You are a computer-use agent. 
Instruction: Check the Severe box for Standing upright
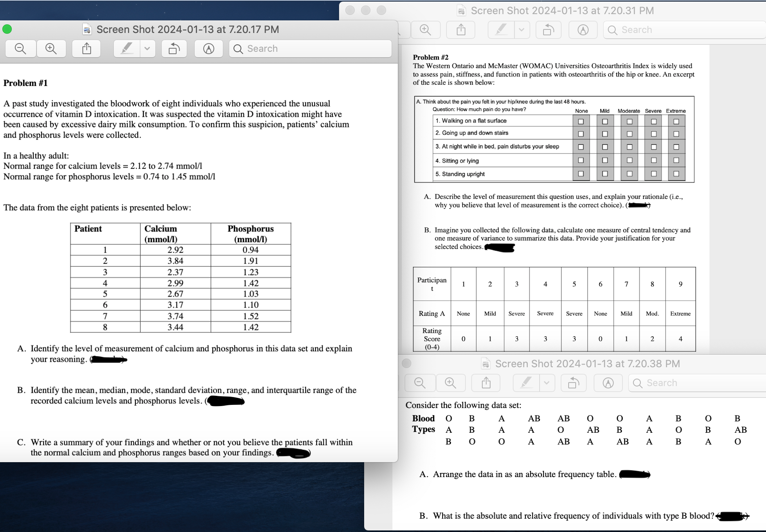653,174
